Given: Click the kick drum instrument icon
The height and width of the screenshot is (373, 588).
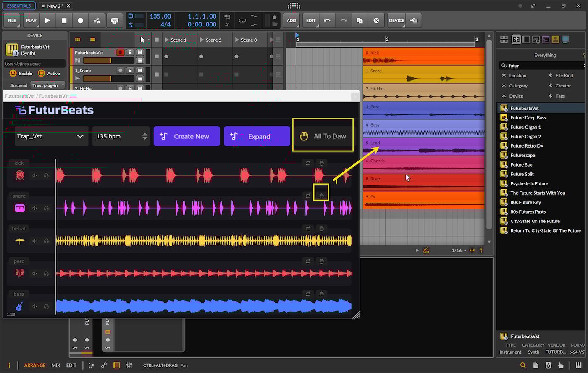Looking at the screenshot, I should [x=19, y=175].
